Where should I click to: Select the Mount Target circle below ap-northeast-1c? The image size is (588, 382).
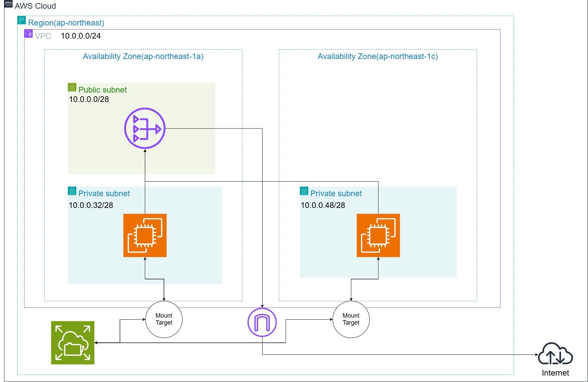click(351, 319)
